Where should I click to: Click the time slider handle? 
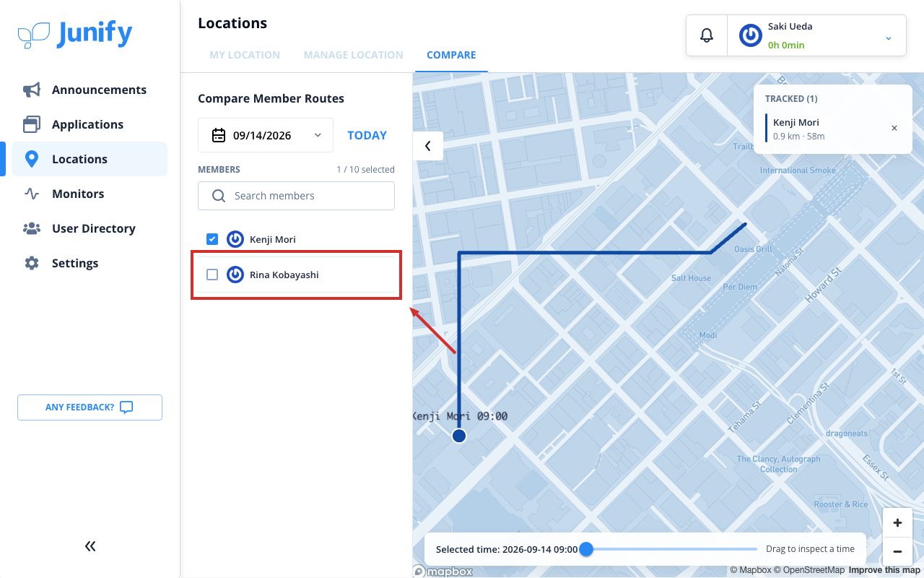point(586,549)
